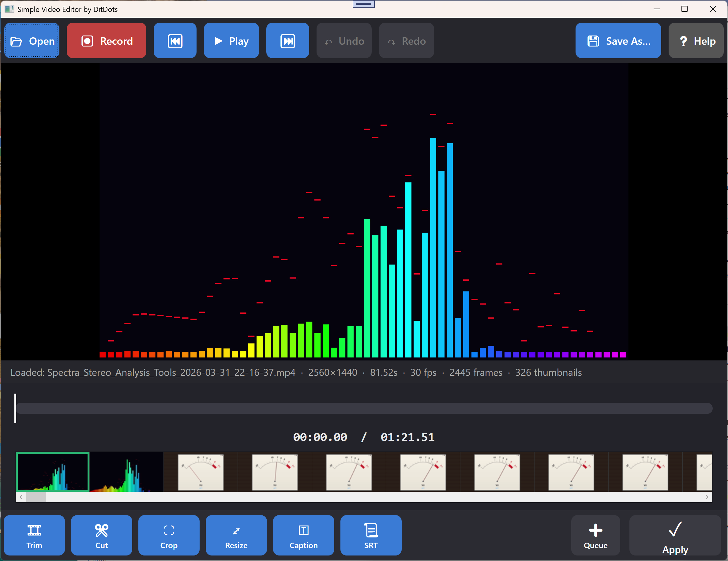This screenshot has width=728, height=561.
Task: Click thumbnail strip scroll left arrow
Action: (21, 497)
